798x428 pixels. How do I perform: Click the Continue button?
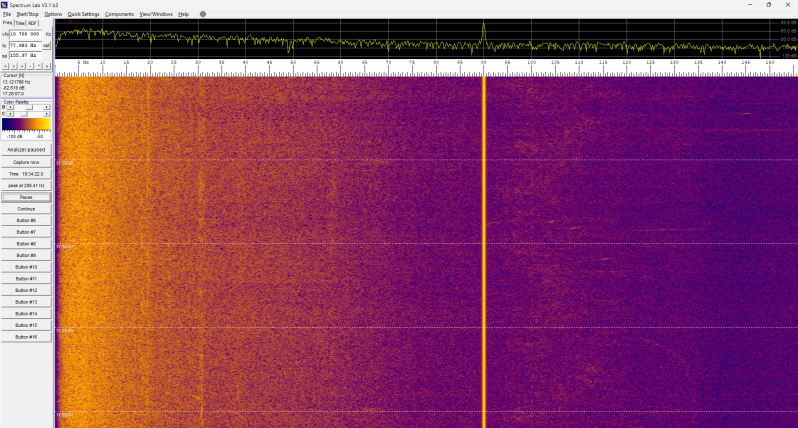(26, 209)
